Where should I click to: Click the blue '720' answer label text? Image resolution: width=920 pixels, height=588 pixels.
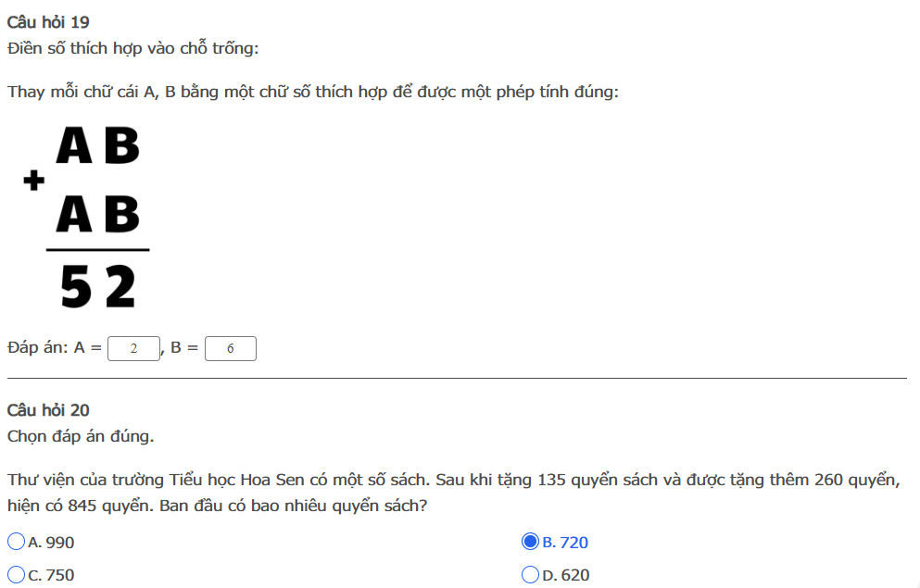[573, 543]
